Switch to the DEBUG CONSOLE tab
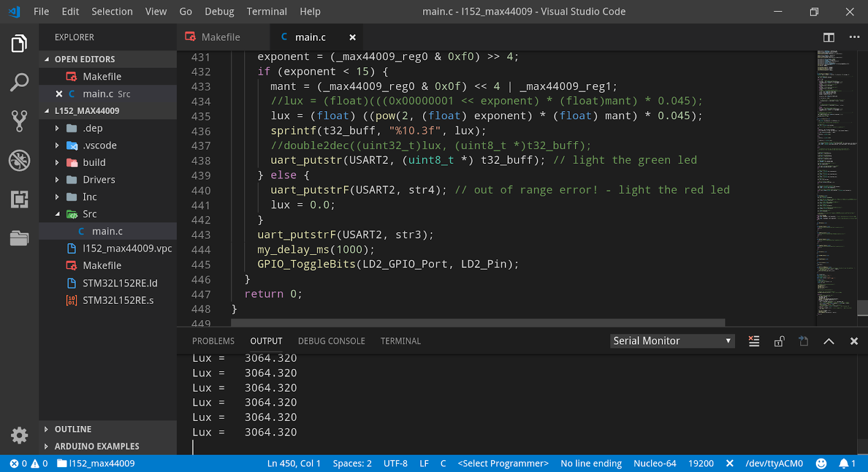Screen dimensions: 868x472 point(331,341)
